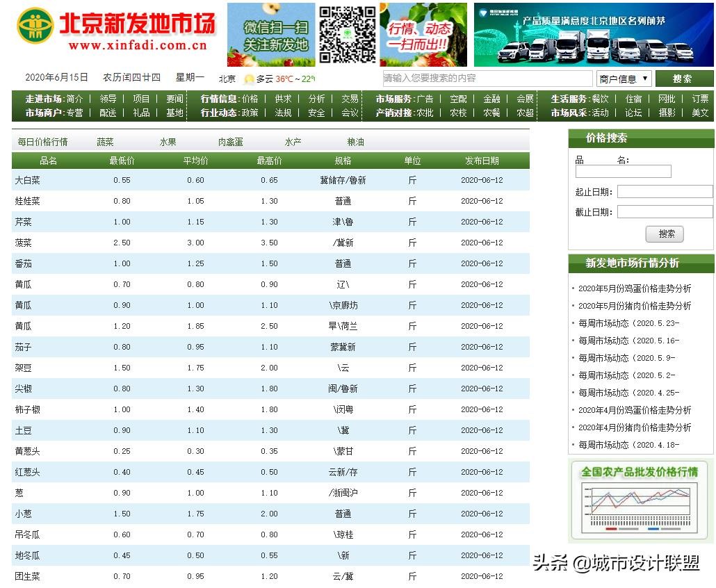
Task: Open 2020年5月份鸡蛋价格走势分析 article
Action: click(634, 288)
